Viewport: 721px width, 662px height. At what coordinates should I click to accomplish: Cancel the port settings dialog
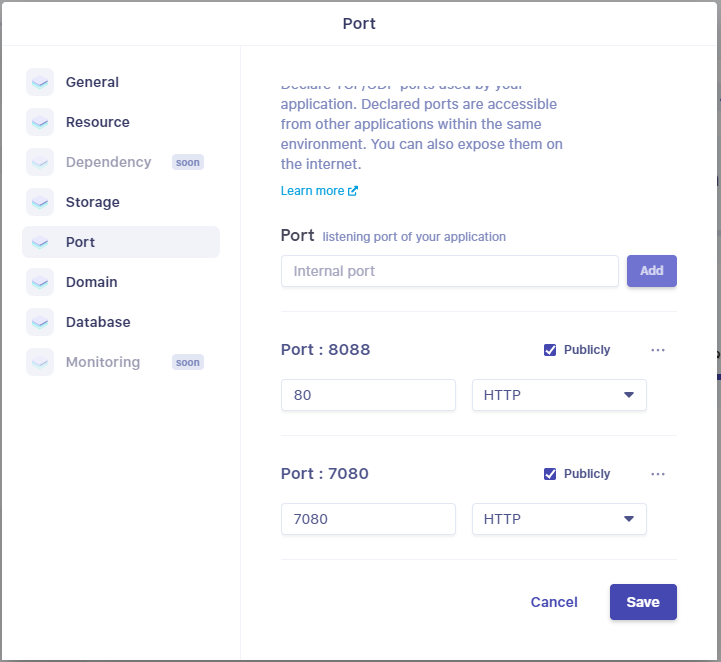[x=554, y=602]
